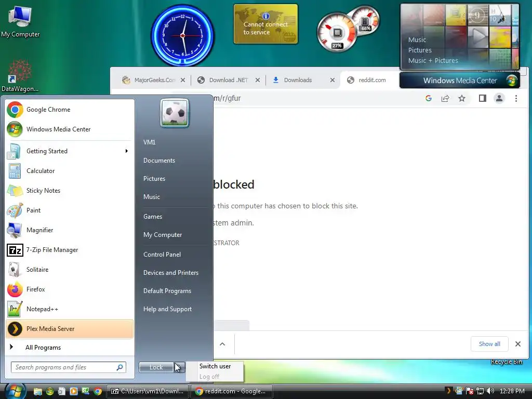
Task: Expand the download item chevron in Chrome
Action: (x=222, y=344)
